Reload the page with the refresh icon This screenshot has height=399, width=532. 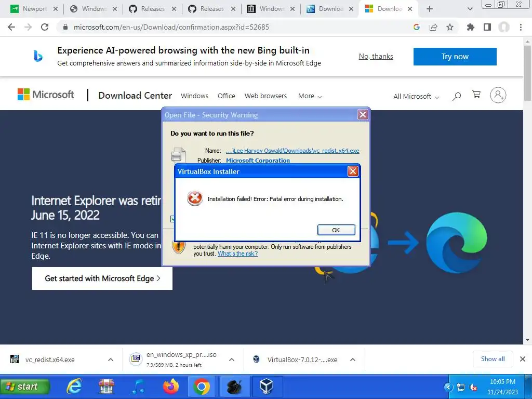45,27
